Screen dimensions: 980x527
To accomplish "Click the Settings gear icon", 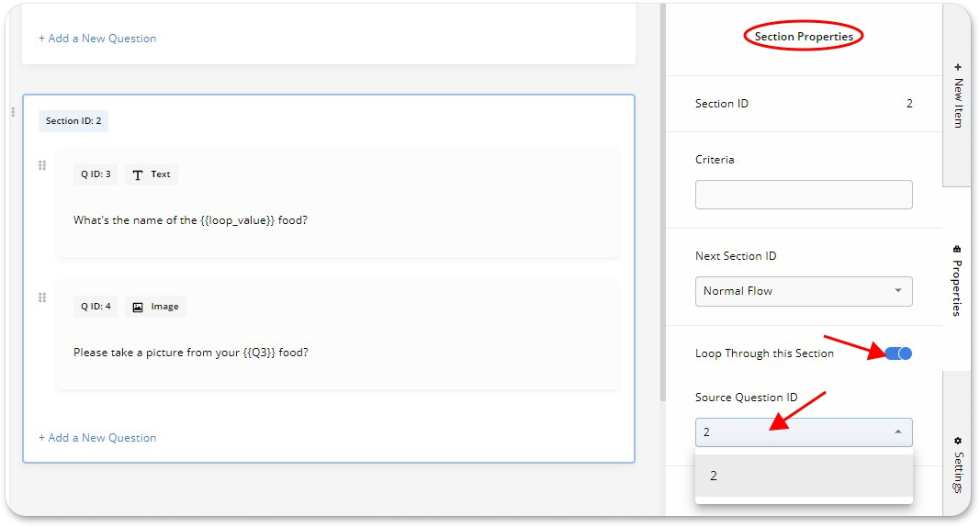I will click(957, 441).
